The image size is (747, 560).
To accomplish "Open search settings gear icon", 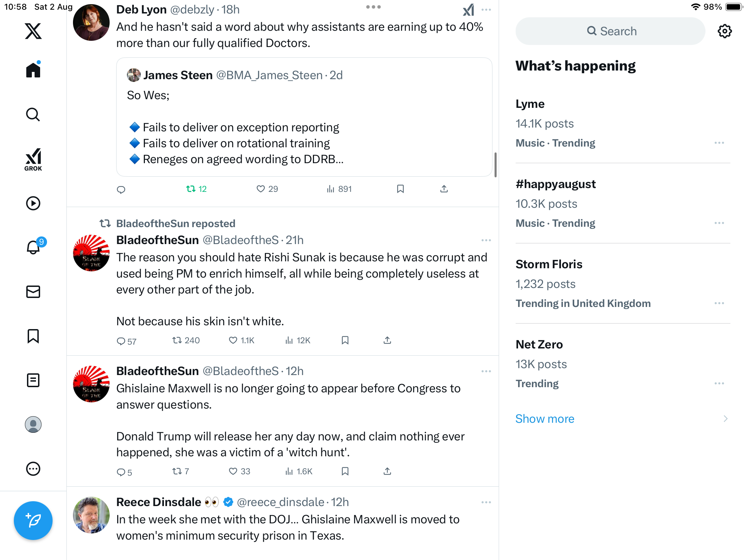I will (725, 31).
